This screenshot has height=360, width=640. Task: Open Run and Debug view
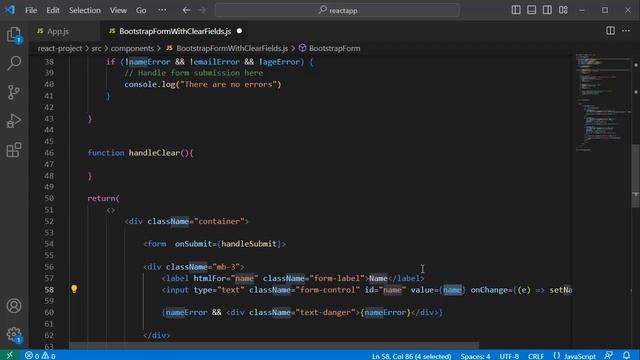14,121
